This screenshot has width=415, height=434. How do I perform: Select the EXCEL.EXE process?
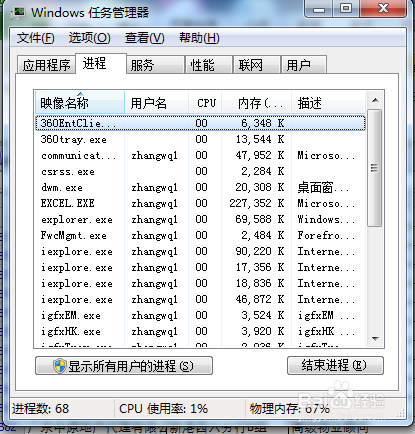click(x=200, y=203)
